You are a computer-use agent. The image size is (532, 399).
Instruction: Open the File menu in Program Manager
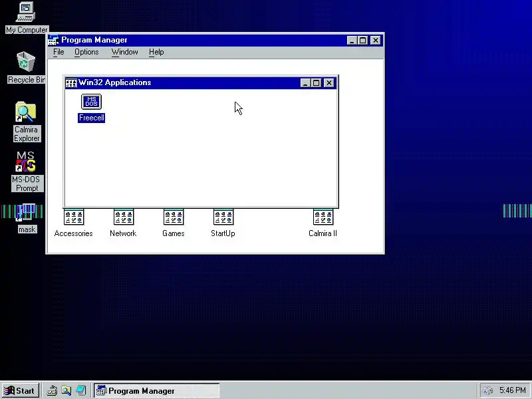[x=59, y=52]
